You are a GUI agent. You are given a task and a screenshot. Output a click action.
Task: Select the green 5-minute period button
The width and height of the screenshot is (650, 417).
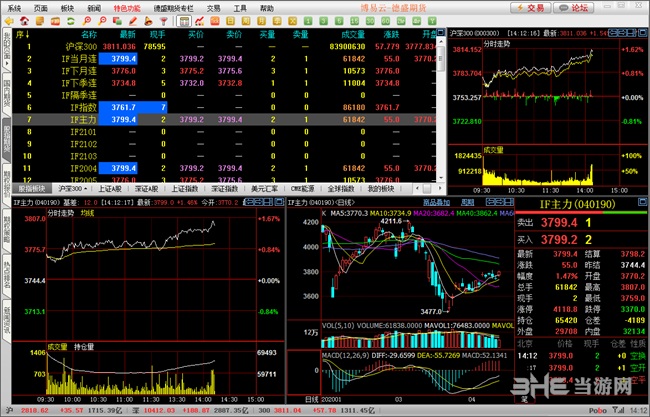pyautogui.click(x=339, y=21)
